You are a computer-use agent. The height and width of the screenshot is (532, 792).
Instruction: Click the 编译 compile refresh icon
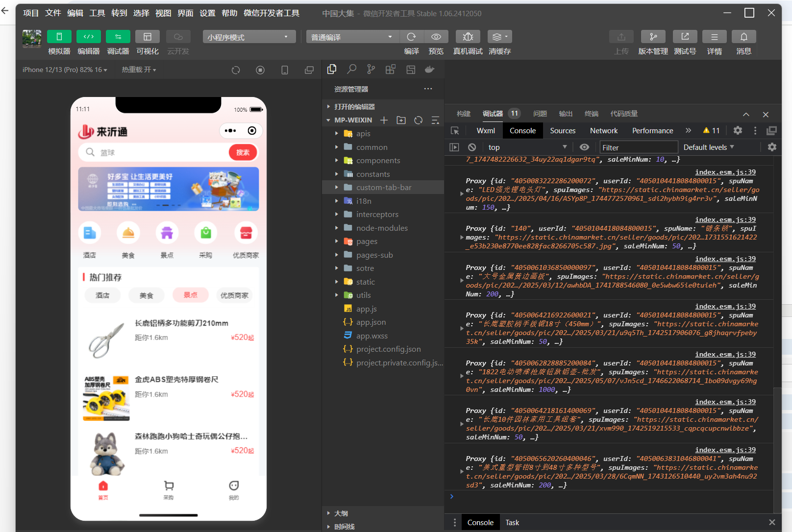[x=411, y=37]
